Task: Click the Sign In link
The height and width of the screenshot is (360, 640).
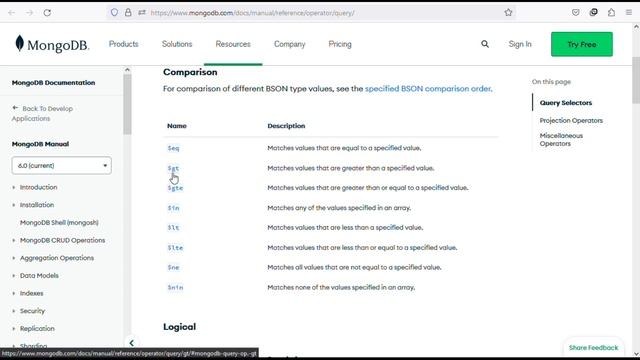Action: pyautogui.click(x=520, y=44)
